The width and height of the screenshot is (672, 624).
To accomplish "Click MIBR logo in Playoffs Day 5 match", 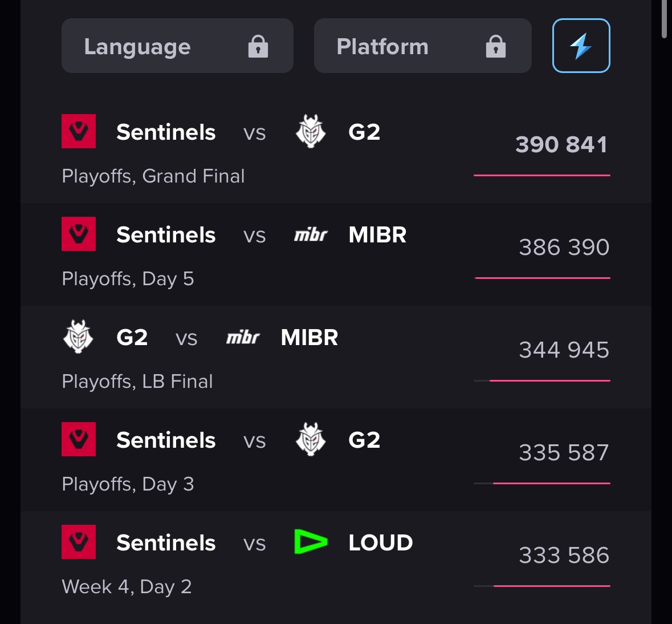I will click(x=311, y=234).
